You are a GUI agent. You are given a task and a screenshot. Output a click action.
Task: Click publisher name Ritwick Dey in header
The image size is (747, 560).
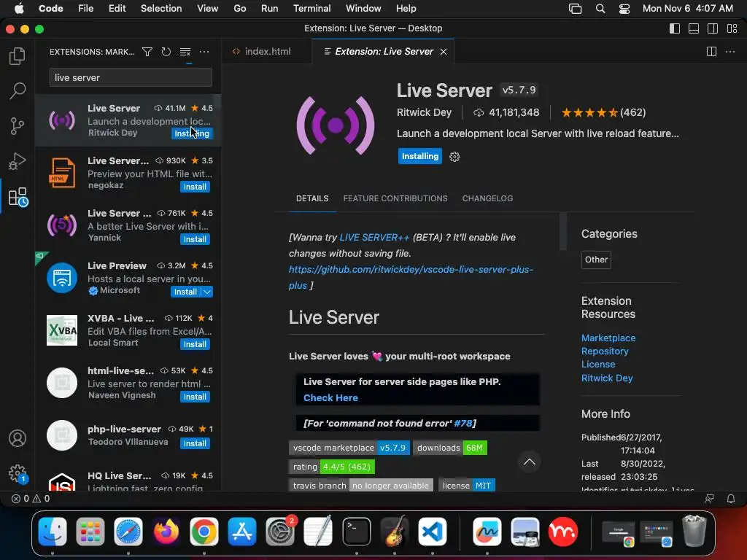(424, 112)
